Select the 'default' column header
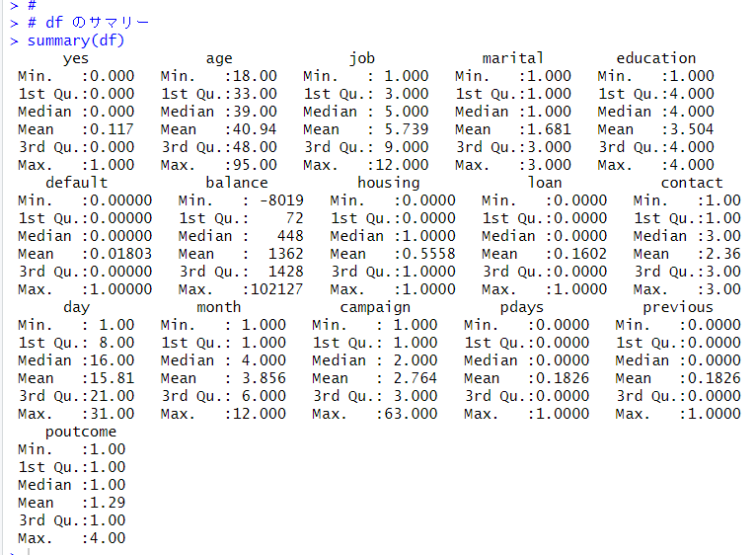This screenshot has height=555, width=756. coord(76,183)
